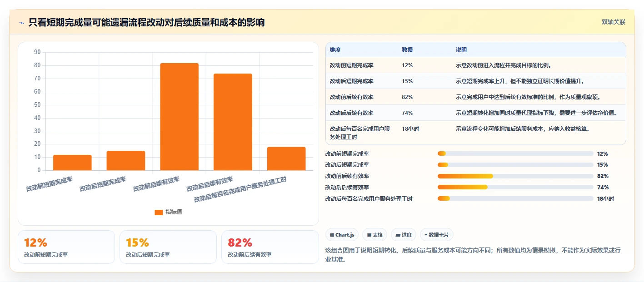
Task: Click the chart bar for 服务处理工时
Action: 286,158
